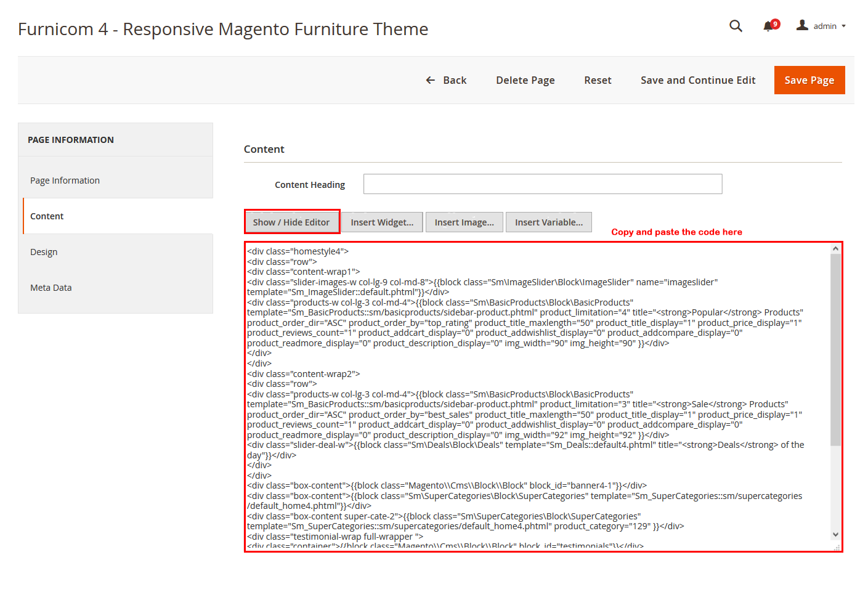Click the 'div class="homestyle4"' code line

click(298, 251)
